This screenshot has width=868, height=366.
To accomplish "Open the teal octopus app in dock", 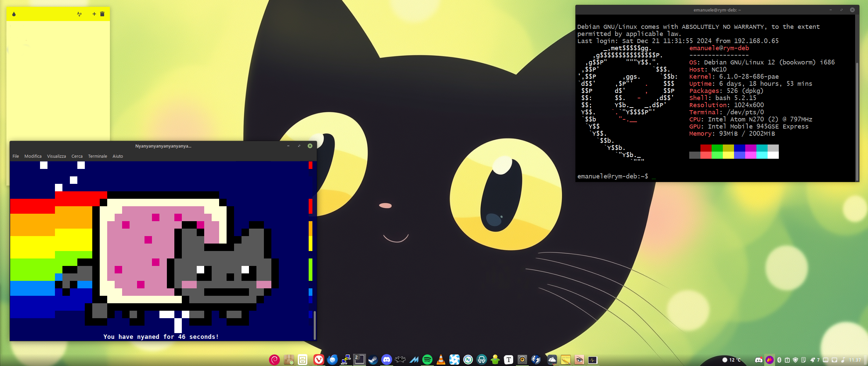I will point(482,360).
